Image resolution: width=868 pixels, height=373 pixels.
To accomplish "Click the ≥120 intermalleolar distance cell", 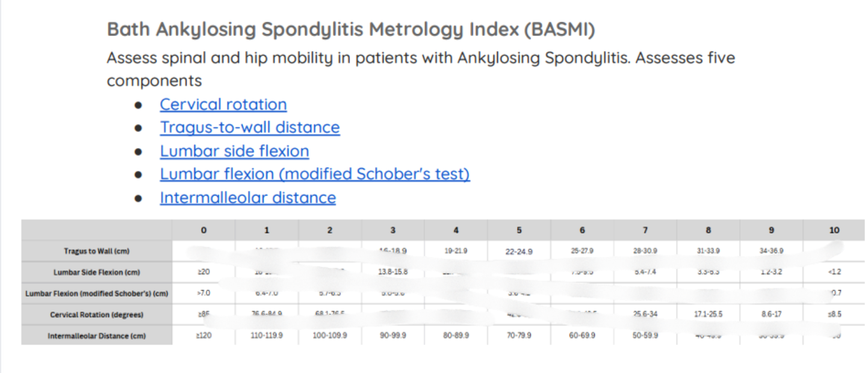I will click(203, 336).
